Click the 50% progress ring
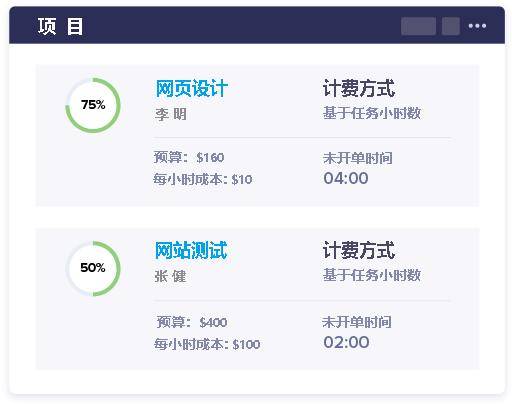512x404 pixels. (93, 268)
